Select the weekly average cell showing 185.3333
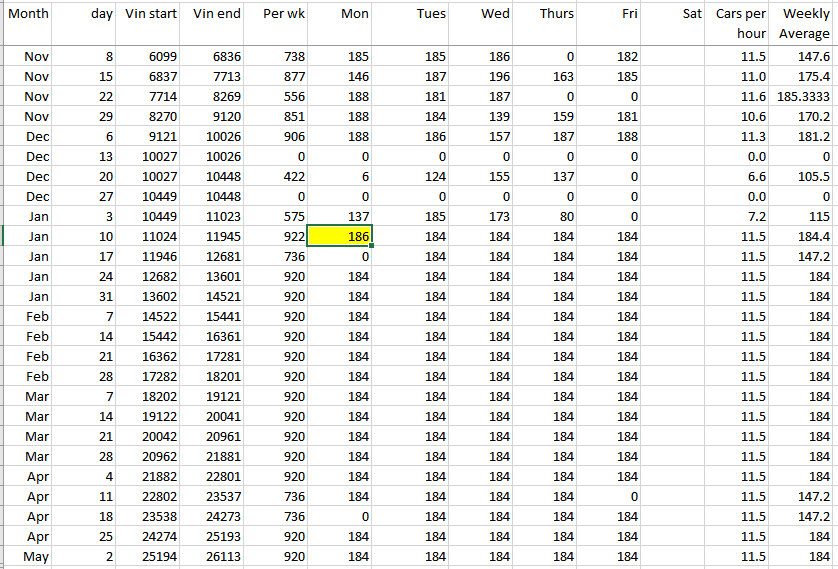This screenshot has width=838, height=569. tap(805, 97)
